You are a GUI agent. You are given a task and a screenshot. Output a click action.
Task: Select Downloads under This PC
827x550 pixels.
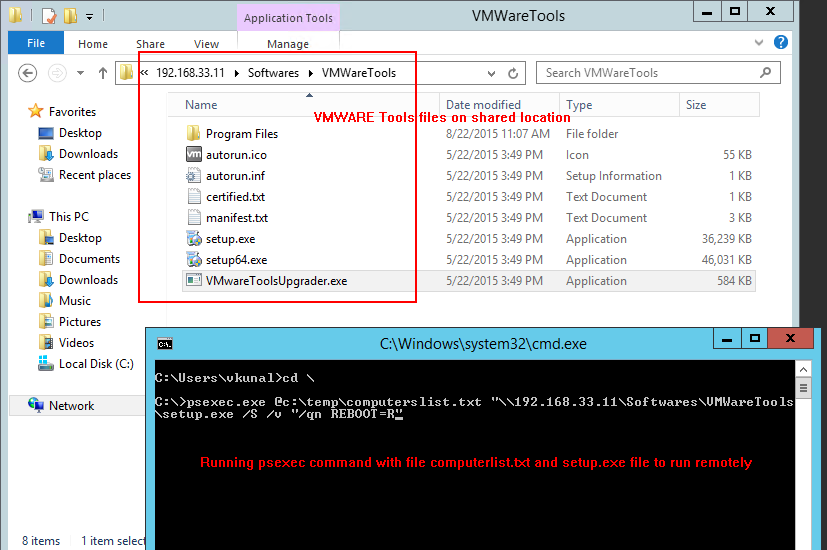coord(89,280)
